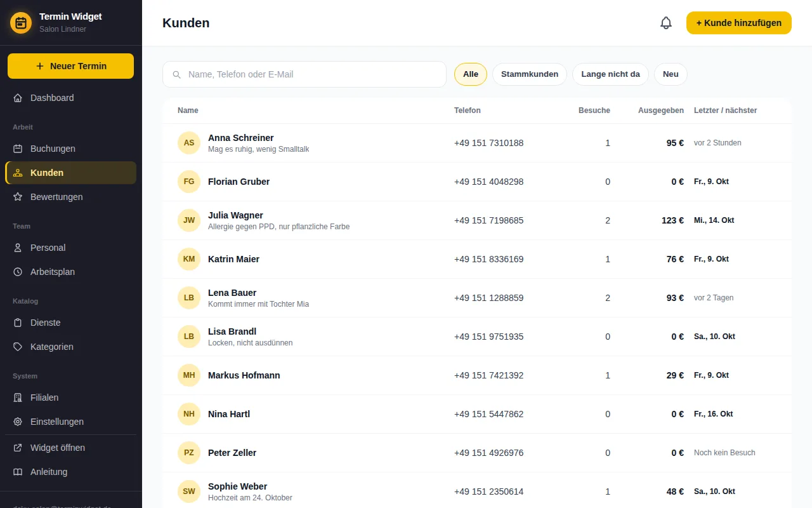The height and width of the screenshot is (508, 812).
Task: Open the Einstellungen label
Action: 57,422
